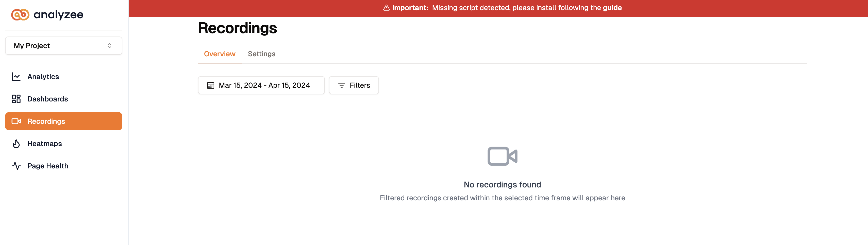The height and width of the screenshot is (245, 868).
Task: Click the Heatmaps flame icon
Action: pos(16,144)
